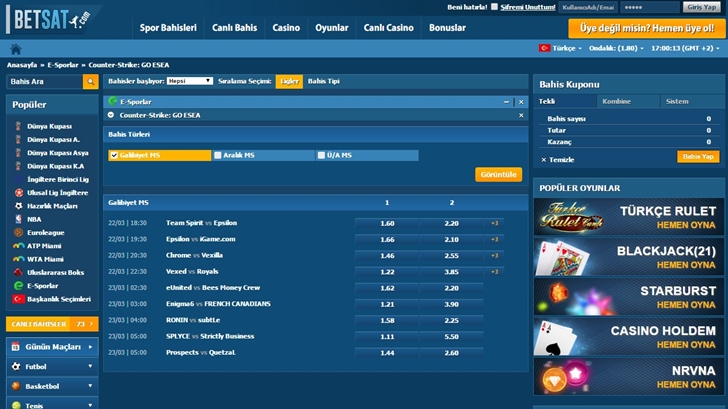Click the NBA league icon
The height and width of the screenshot is (409, 728).
18,219
